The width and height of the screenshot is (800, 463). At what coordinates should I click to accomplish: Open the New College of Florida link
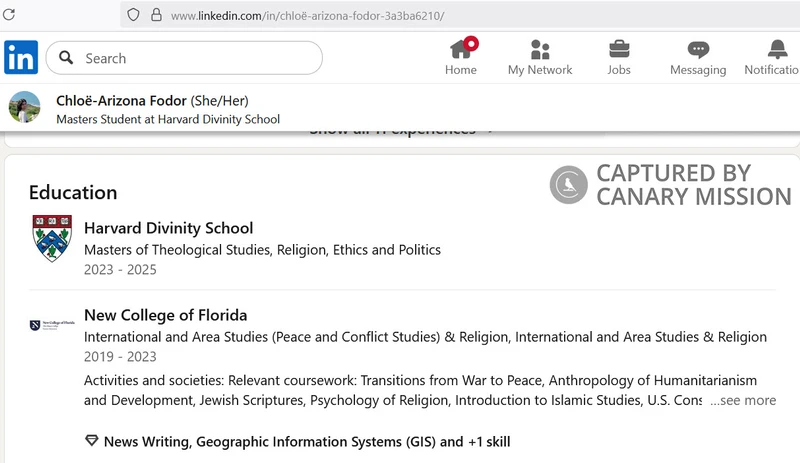(165, 315)
